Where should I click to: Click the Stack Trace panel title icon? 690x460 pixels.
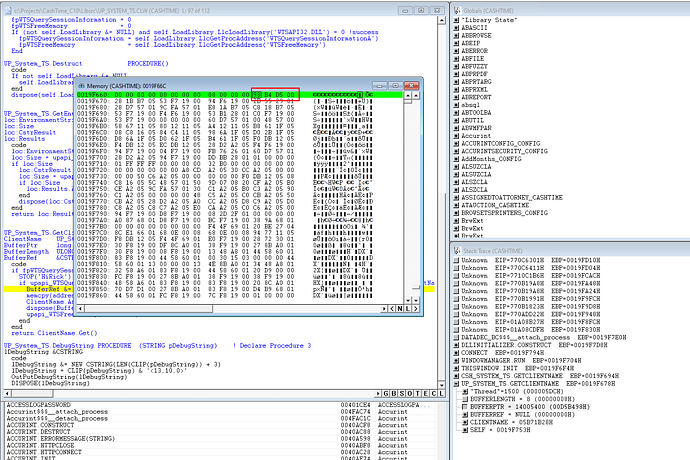457,248
